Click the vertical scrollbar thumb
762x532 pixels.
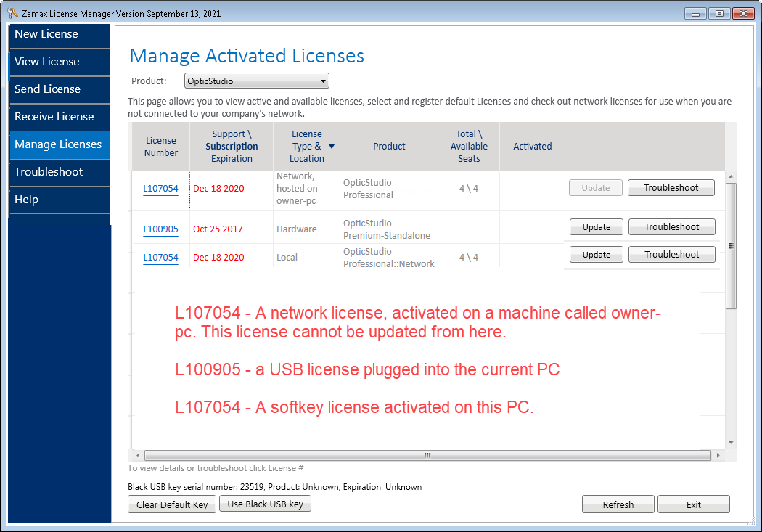tap(731, 246)
